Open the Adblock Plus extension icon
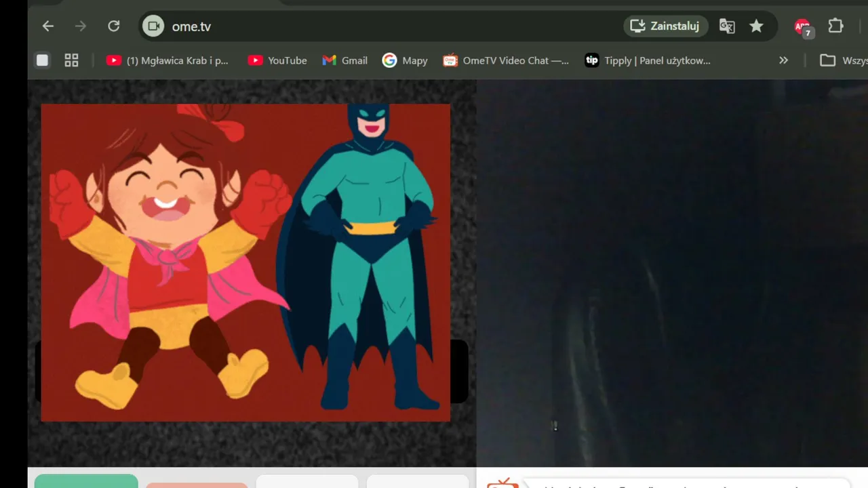This screenshot has width=868, height=488. click(804, 27)
